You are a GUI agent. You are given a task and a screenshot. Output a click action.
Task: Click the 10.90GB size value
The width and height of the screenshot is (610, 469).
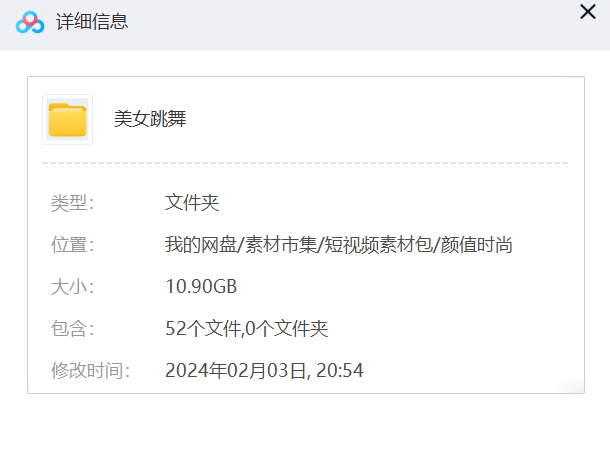pos(201,287)
